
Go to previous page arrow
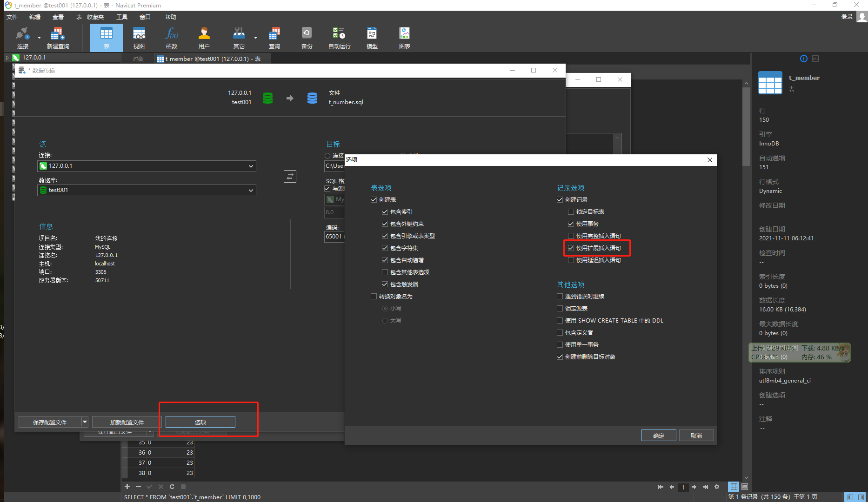[x=672, y=487]
